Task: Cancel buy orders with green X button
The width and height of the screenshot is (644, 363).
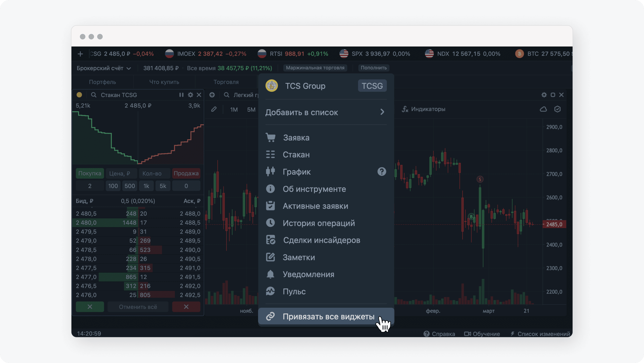Action: [90, 307]
